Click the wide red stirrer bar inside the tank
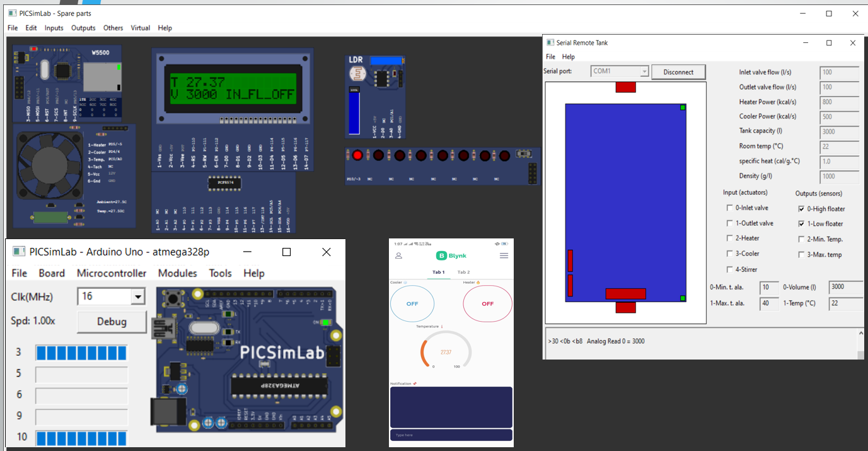The width and height of the screenshot is (868, 451). pos(626,293)
